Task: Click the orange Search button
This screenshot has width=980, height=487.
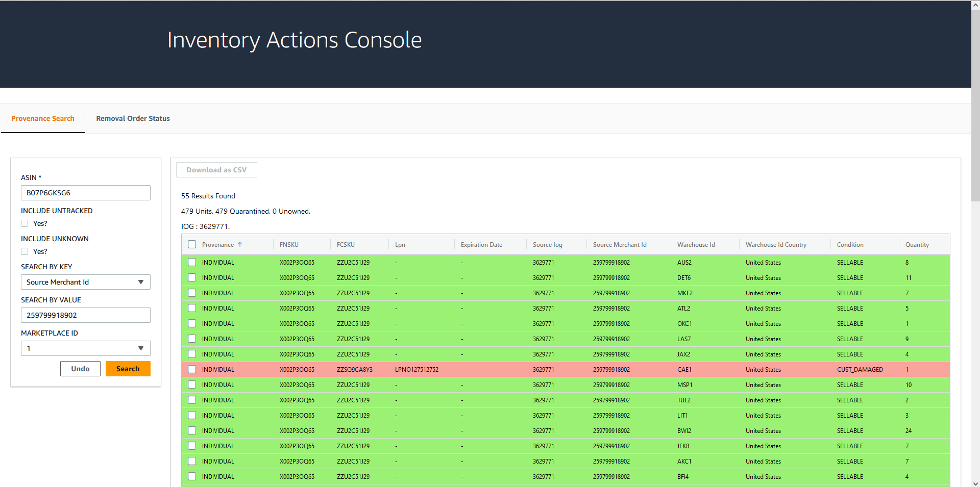Action: [x=128, y=369]
